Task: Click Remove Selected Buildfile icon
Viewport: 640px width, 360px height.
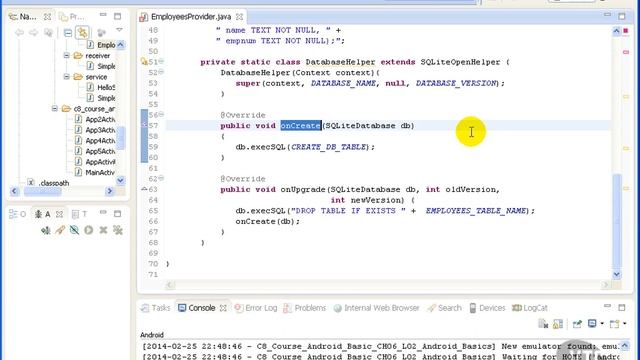Action: point(103,230)
